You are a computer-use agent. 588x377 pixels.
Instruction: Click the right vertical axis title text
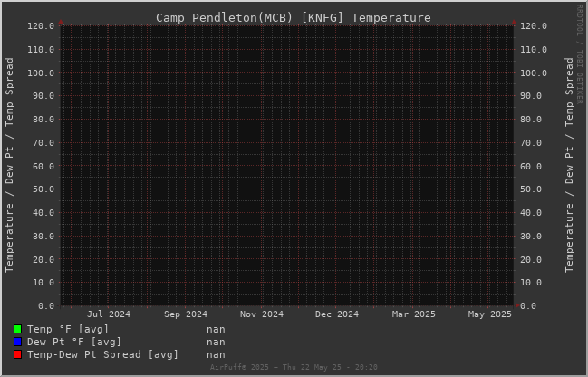(569, 165)
